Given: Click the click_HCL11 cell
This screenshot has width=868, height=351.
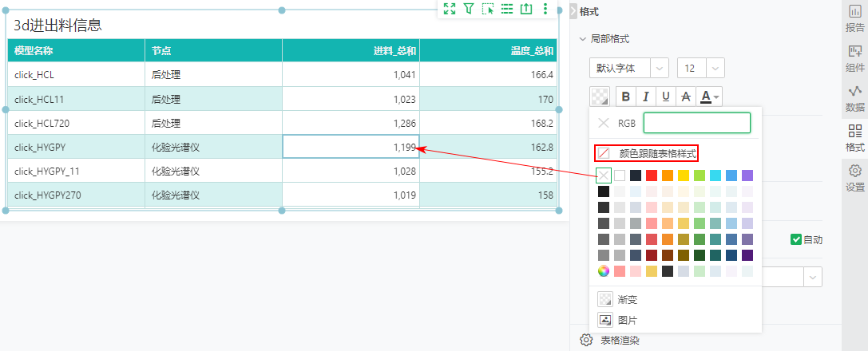Looking at the screenshot, I should tap(77, 99).
